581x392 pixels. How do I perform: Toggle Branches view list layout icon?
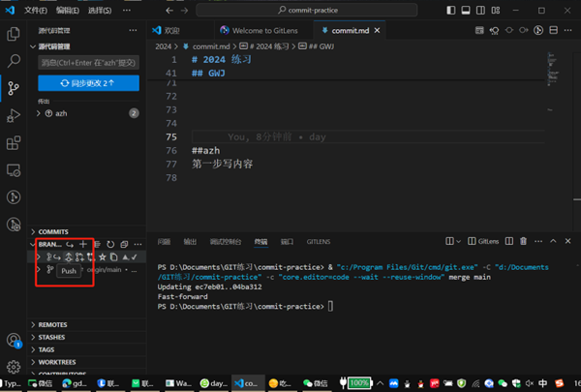click(97, 244)
